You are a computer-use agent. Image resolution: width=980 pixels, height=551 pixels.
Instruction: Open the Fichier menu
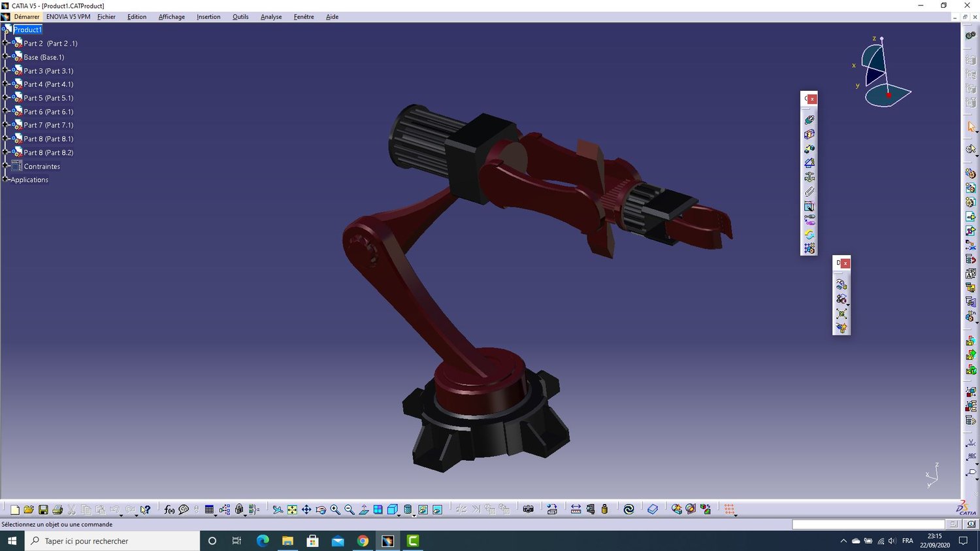(106, 17)
